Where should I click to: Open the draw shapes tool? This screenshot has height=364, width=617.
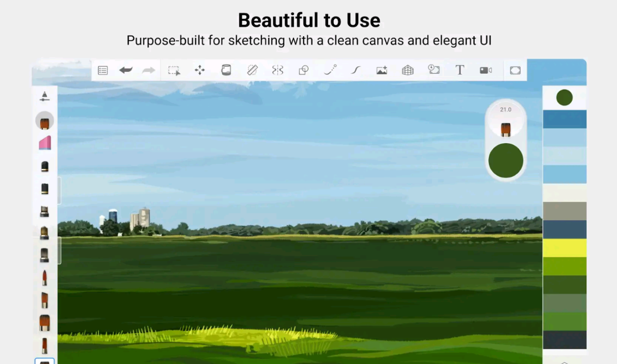pyautogui.click(x=304, y=70)
